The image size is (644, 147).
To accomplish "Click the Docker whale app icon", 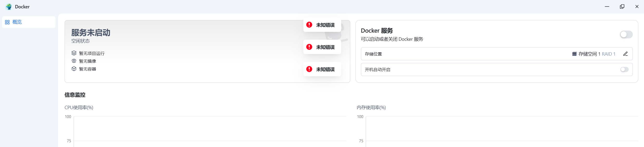I will coord(9,7).
